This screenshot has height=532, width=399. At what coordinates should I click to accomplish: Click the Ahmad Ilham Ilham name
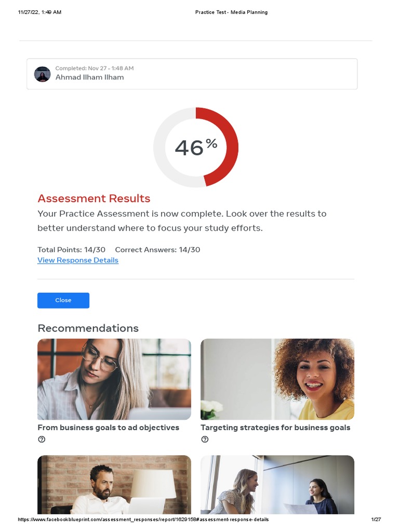pyautogui.click(x=89, y=77)
